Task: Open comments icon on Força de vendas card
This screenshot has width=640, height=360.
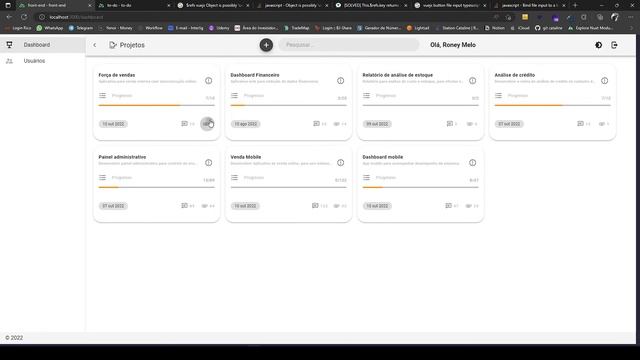Action: [x=184, y=124]
